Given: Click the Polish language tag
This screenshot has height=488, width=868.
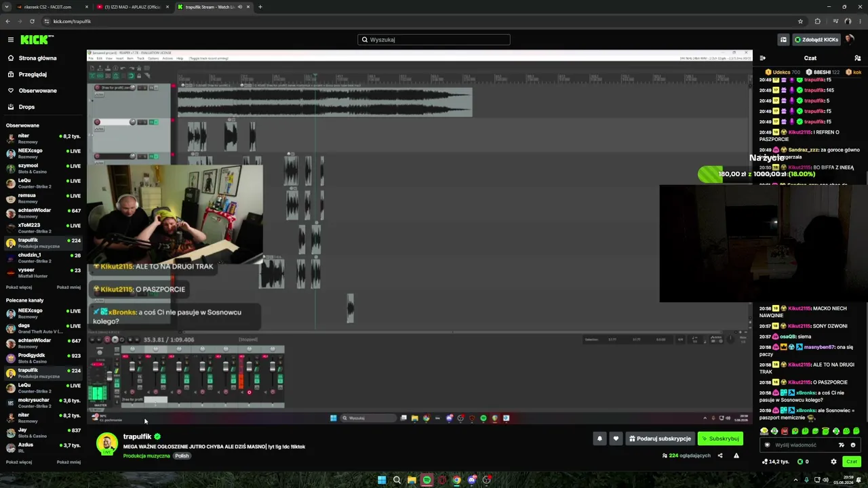Looking at the screenshot, I should pyautogui.click(x=182, y=456).
